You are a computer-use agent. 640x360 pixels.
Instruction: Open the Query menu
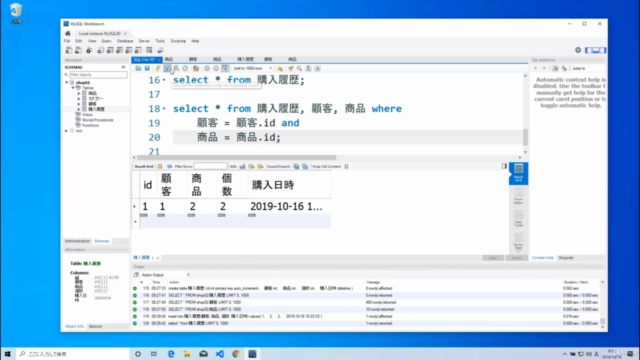pyautogui.click(x=106, y=41)
